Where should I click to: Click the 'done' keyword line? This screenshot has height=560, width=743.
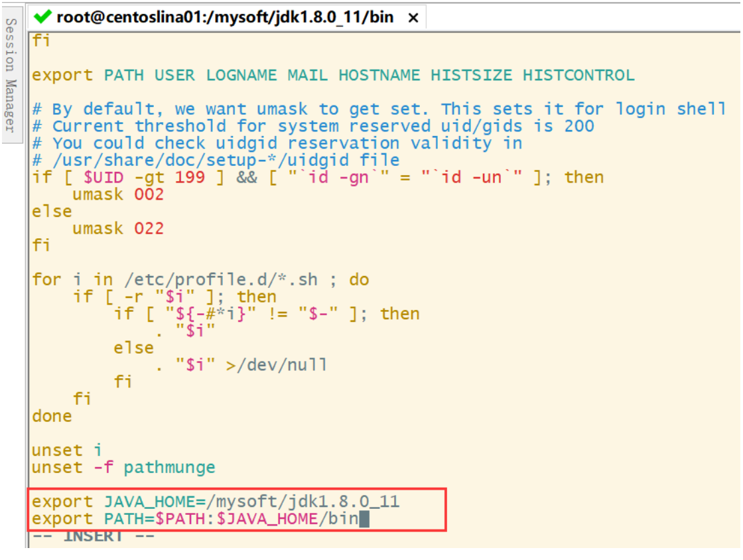point(52,417)
